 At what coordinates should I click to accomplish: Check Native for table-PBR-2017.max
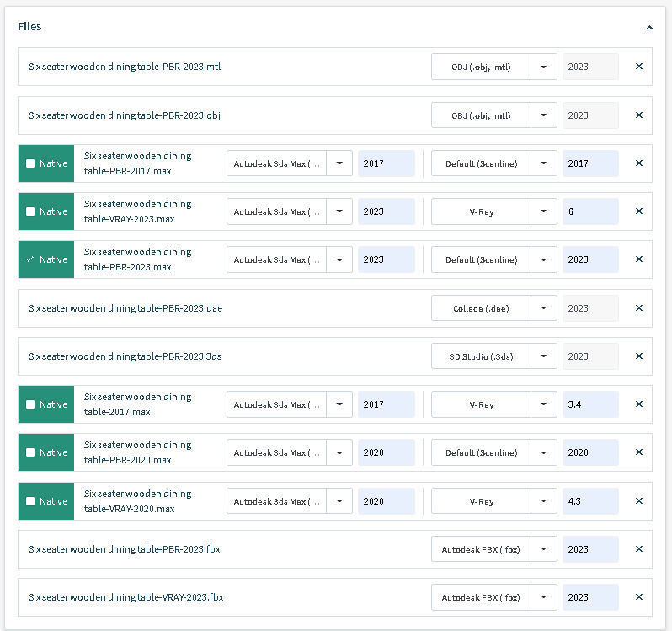30,163
